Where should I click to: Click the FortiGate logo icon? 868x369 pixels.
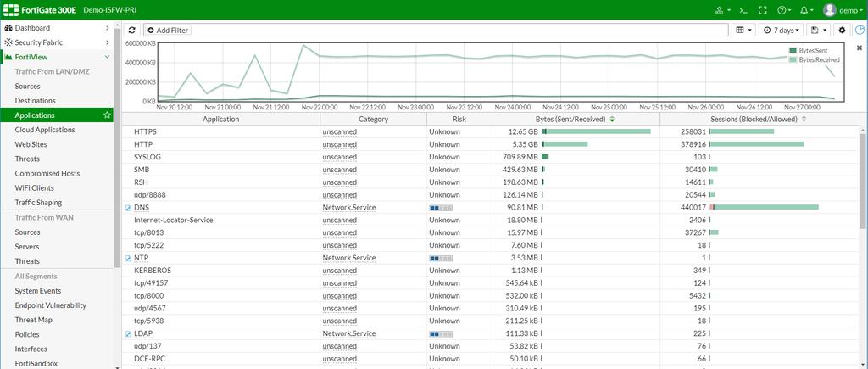[11, 9]
